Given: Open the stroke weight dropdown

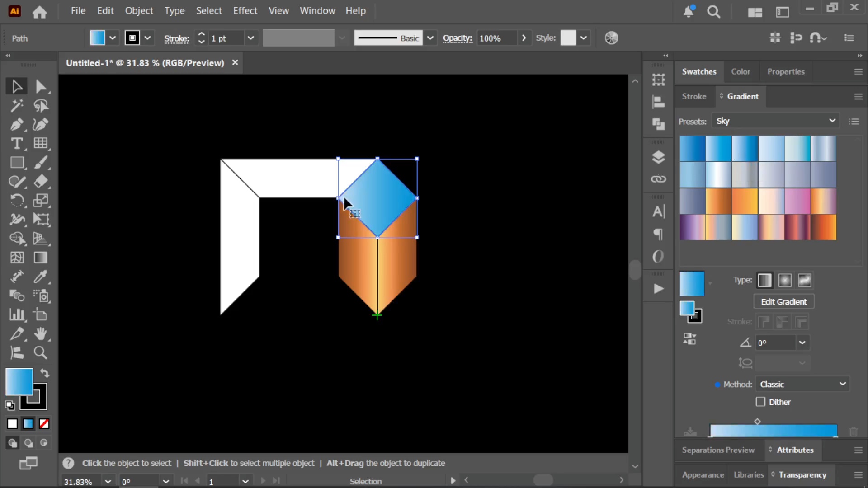Looking at the screenshot, I should click(250, 38).
